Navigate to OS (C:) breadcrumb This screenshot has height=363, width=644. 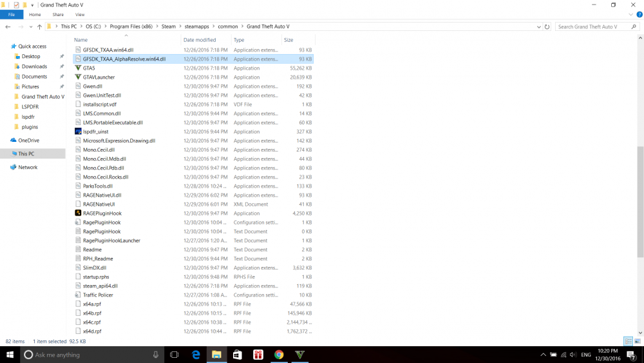(x=93, y=26)
